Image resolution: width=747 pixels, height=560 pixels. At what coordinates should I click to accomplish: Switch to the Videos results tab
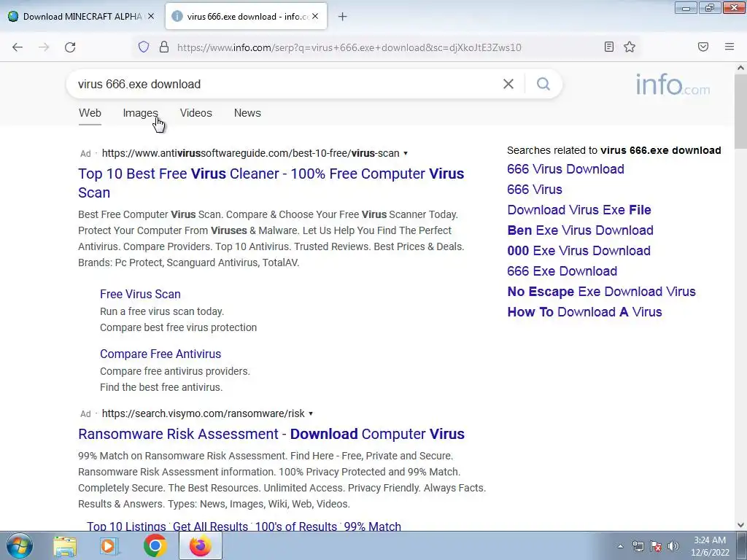click(x=196, y=113)
